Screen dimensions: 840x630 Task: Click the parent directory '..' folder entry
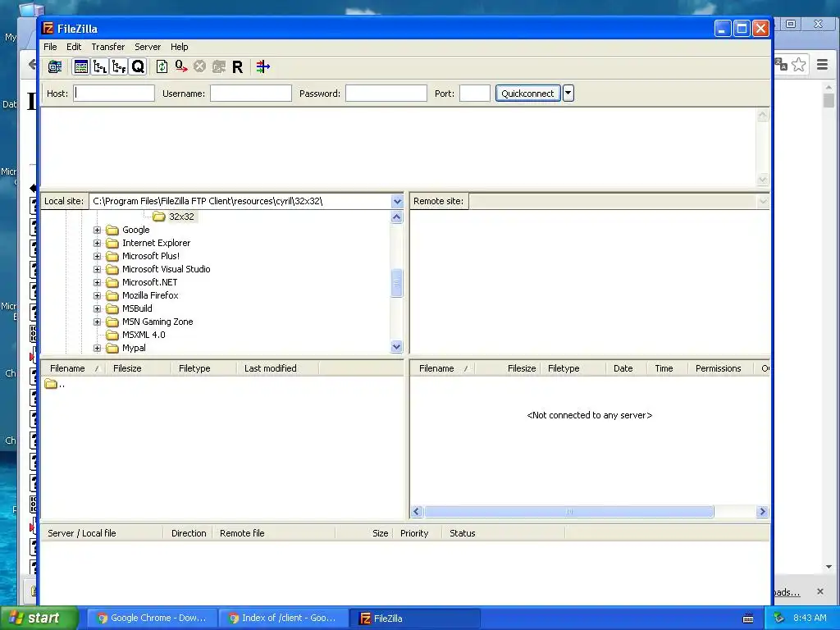pos(55,384)
